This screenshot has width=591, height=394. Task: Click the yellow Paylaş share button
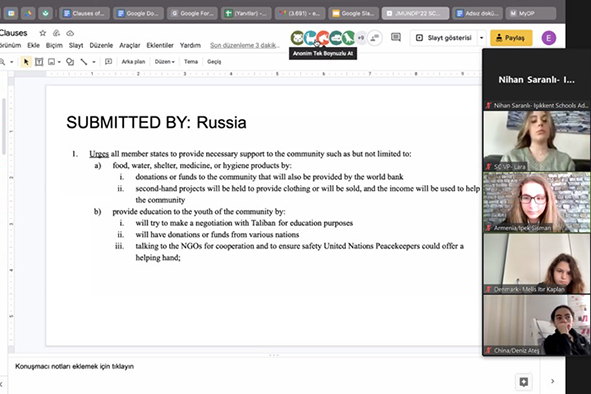511,38
